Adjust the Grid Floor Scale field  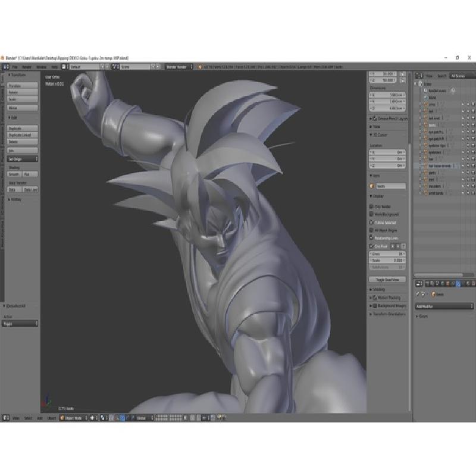387,261
